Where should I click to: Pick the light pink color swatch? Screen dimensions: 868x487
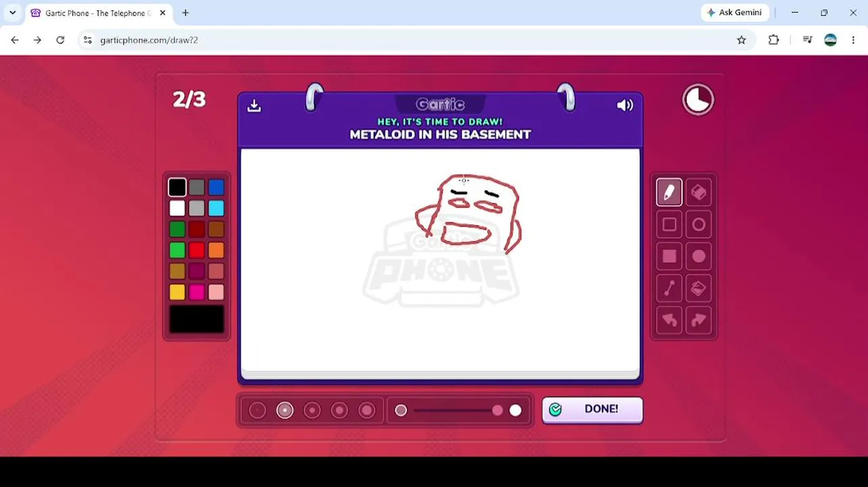click(x=216, y=292)
